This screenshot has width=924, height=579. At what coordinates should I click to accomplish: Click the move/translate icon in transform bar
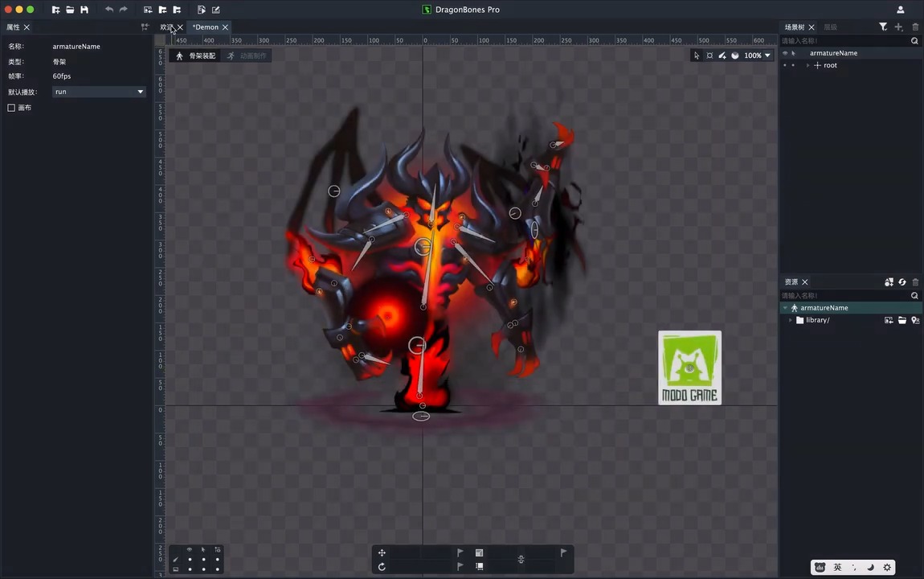pyautogui.click(x=382, y=552)
